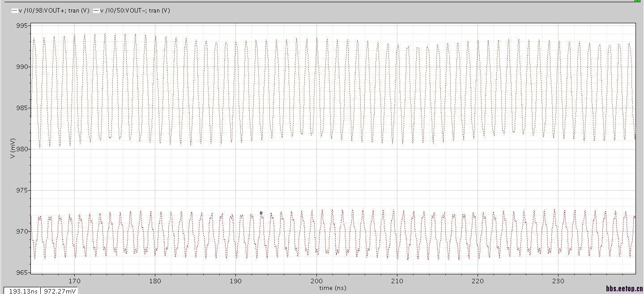Click the 193.13ns cursor time readout

(21, 291)
